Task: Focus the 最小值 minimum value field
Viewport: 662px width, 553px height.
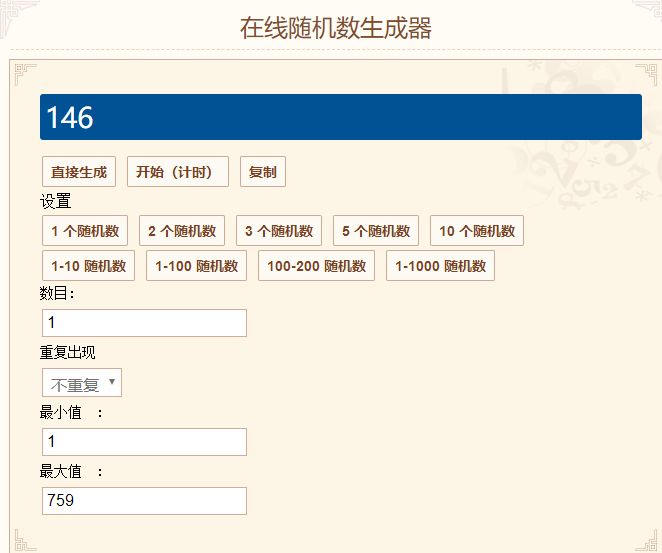Action: pos(144,442)
